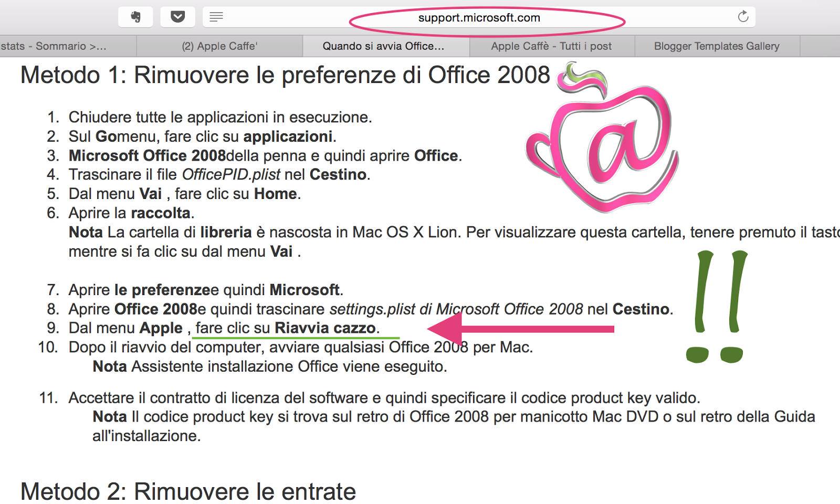Select the 'Quando si avvia Office…' tab
840x504 pixels.
[386, 46]
